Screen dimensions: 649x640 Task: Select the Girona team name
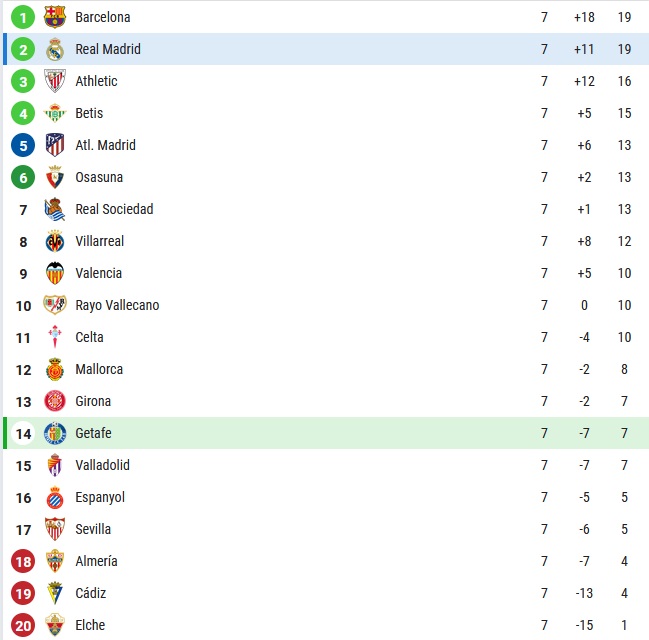point(93,401)
